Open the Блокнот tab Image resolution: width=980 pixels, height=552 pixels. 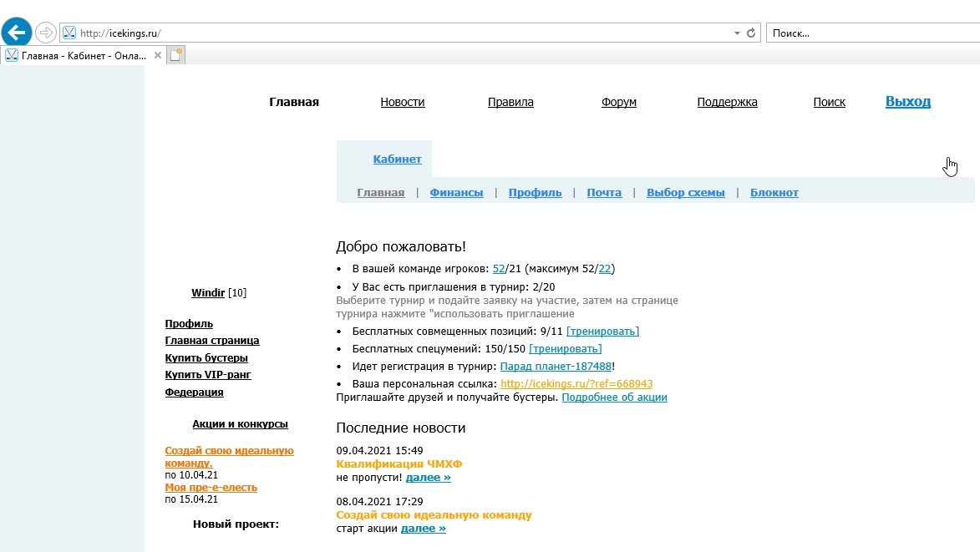(x=774, y=192)
